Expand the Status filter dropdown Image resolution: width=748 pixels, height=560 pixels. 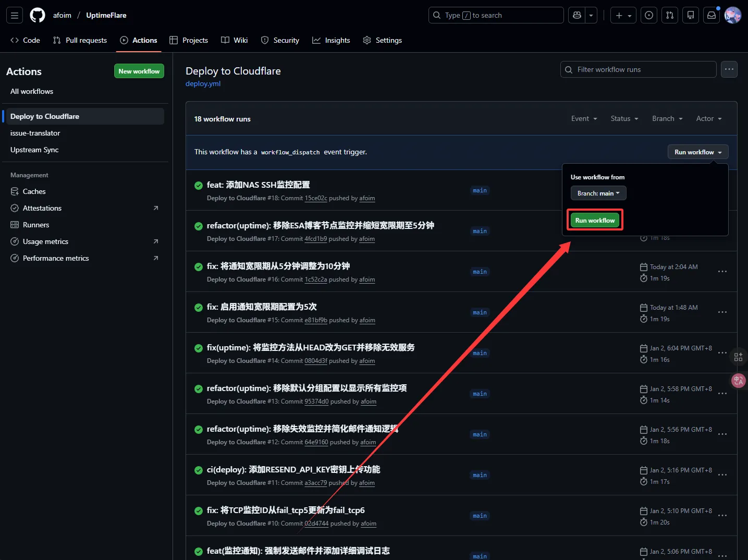click(624, 119)
